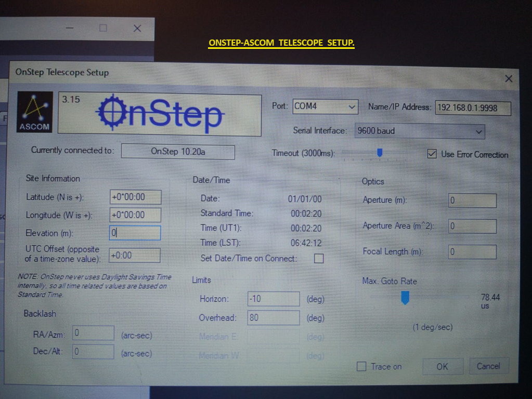
Task: Click the Date value 01/01/00
Action: coord(305,199)
